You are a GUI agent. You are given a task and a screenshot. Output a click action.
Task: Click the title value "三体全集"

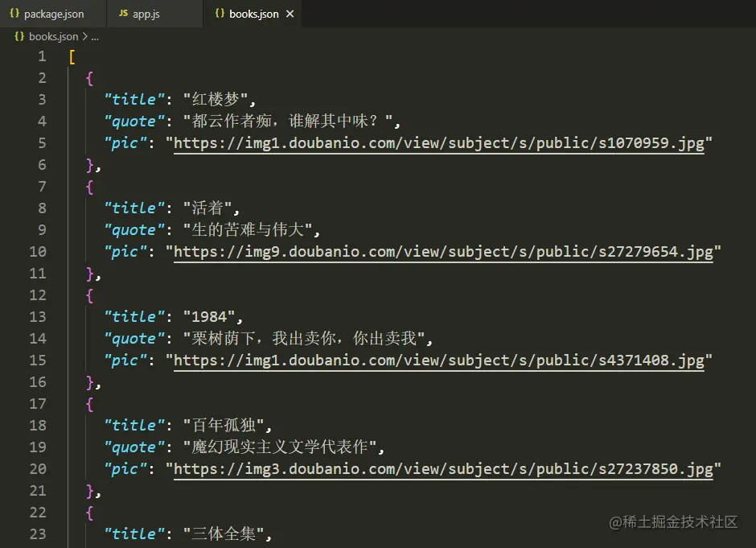tap(224, 534)
